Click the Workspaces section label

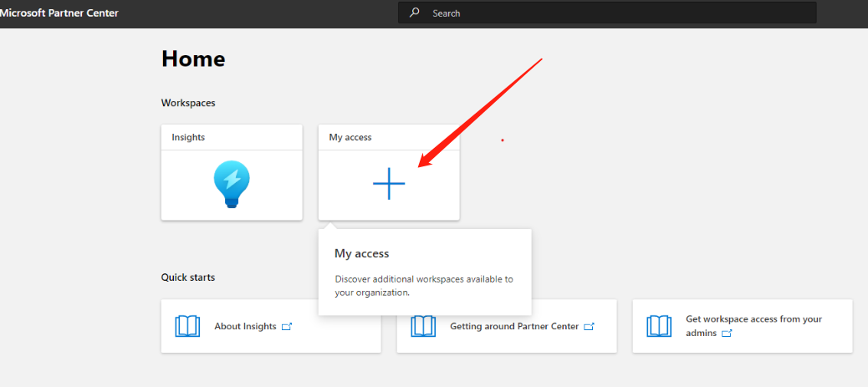188,103
